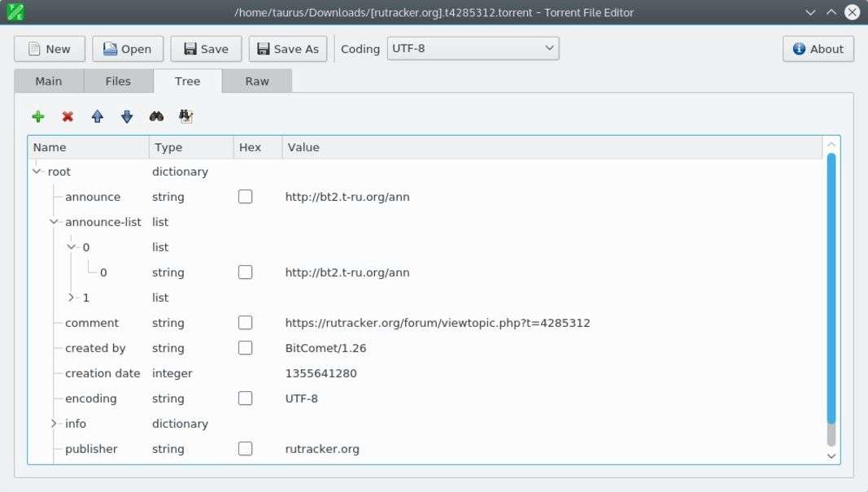
Task: Click the About info button
Action: click(818, 49)
